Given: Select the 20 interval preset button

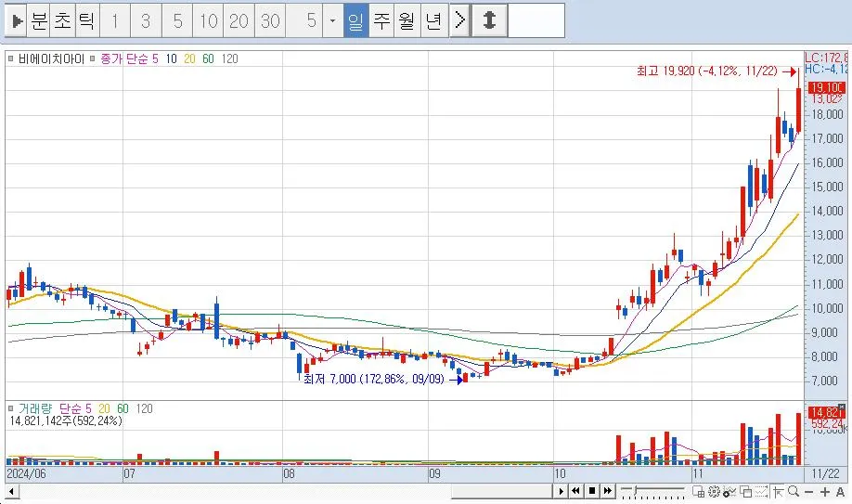Looking at the screenshot, I should pos(239,21).
